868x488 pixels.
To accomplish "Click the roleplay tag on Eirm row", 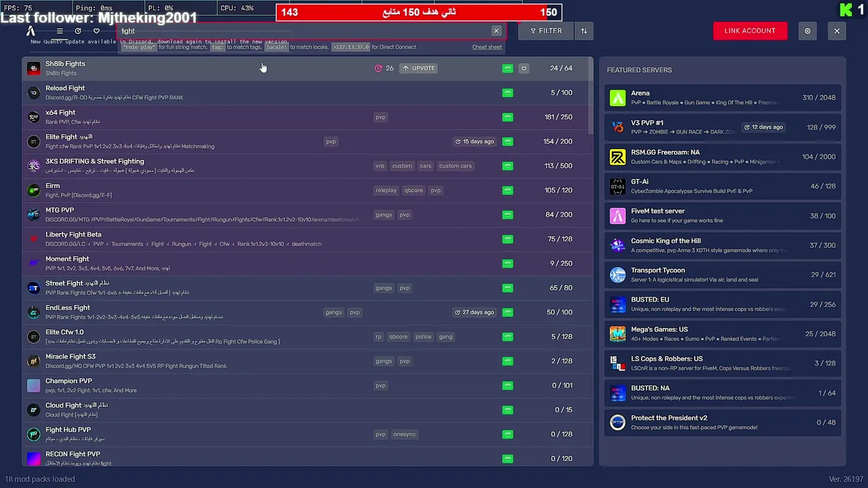I will click(x=386, y=190).
